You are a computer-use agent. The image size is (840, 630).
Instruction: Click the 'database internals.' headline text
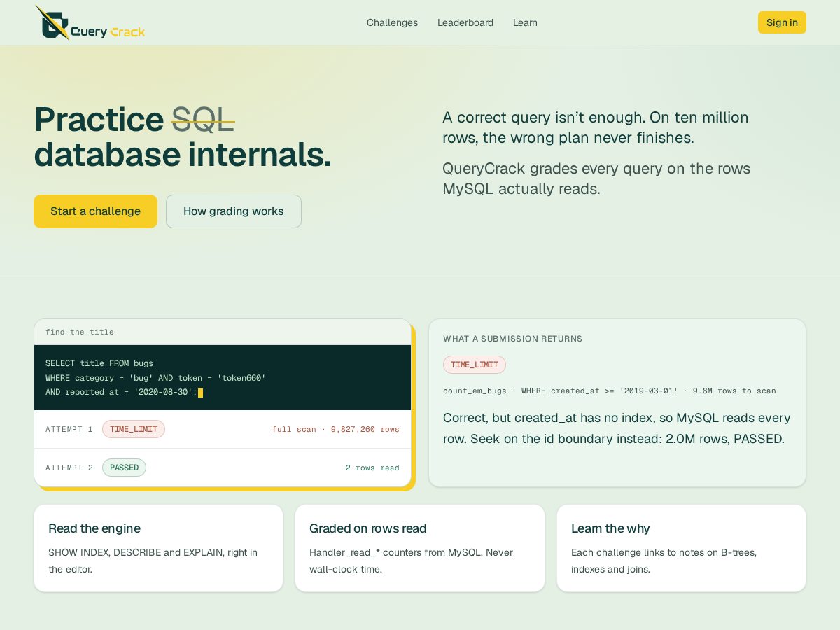pyautogui.click(x=183, y=154)
